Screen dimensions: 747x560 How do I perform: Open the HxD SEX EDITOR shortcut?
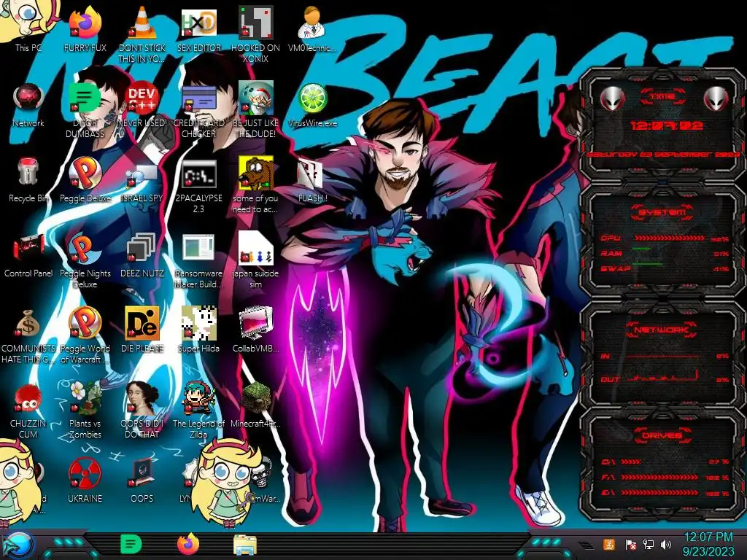(198, 29)
